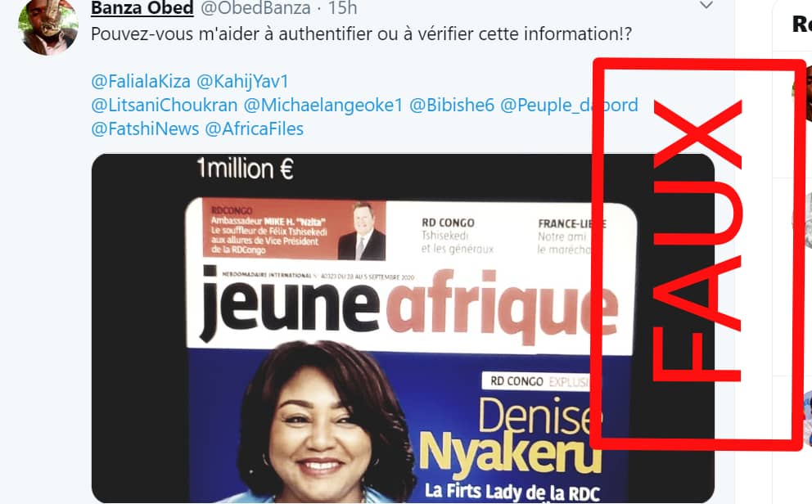Visit the @LitsaniChoukran profile mention
Image resolution: width=812 pixels, height=504 pixels.
point(165,105)
